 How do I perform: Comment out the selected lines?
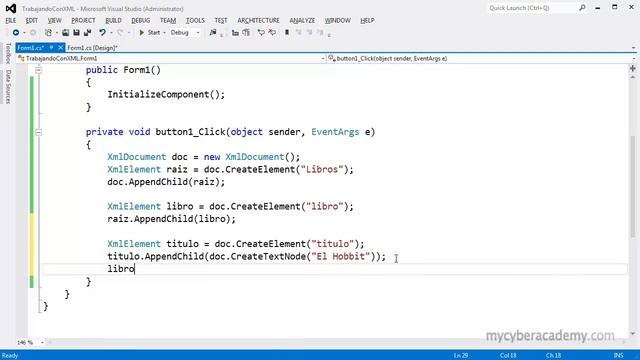pyautogui.click(x=261, y=33)
